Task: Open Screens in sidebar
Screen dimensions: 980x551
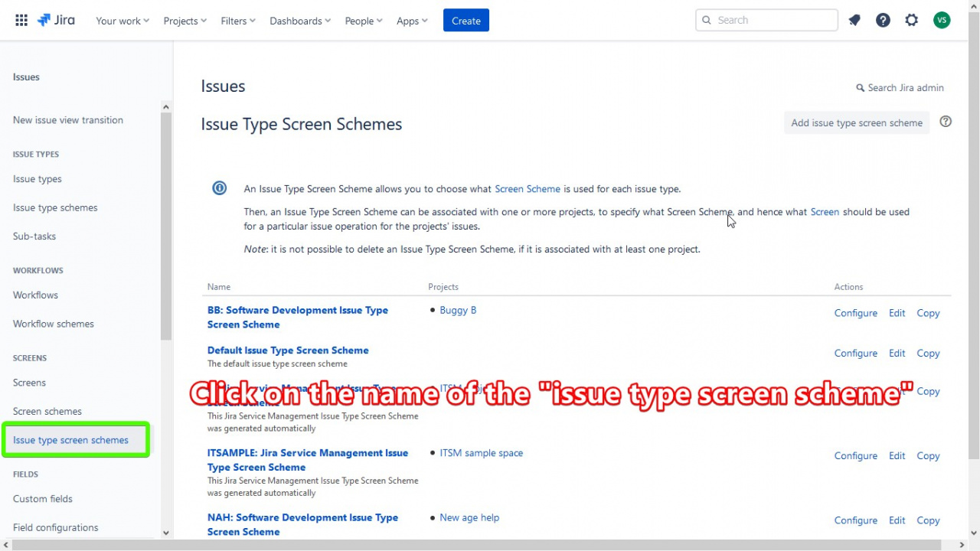Action: point(29,383)
